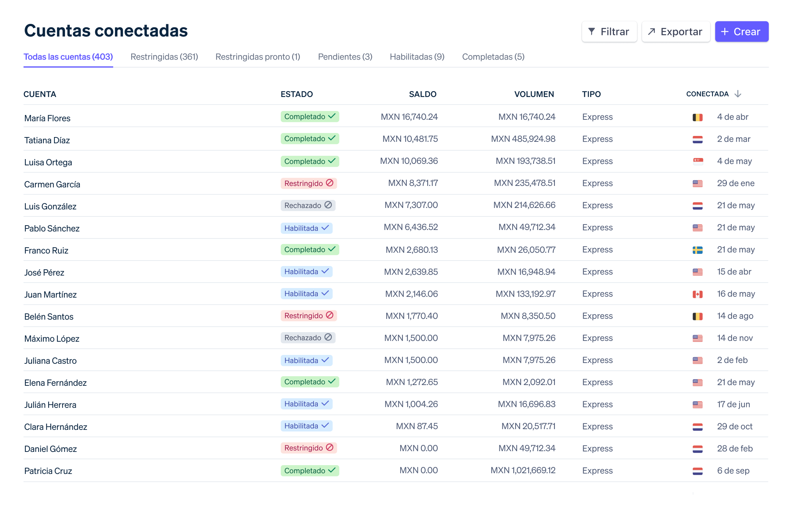This screenshot has height=532, width=793.
Task: Switch to the Pendientes (3) tab
Action: point(345,57)
